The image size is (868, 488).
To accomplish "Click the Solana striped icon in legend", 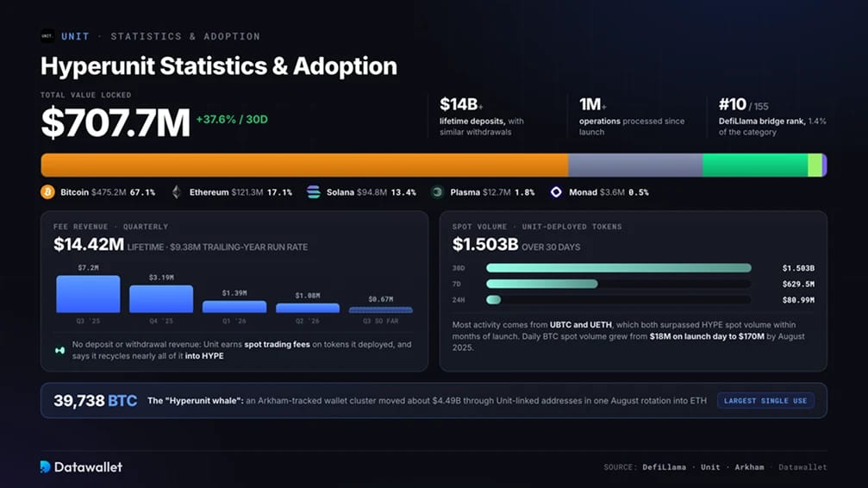I will click(x=313, y=192).
